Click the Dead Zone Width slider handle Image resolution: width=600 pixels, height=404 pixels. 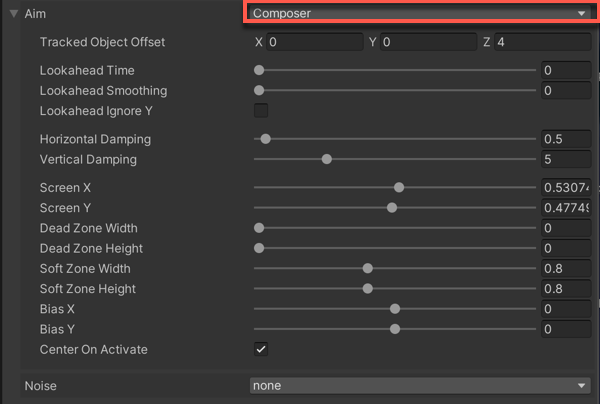pyautogui.click(x=259, y=228)
